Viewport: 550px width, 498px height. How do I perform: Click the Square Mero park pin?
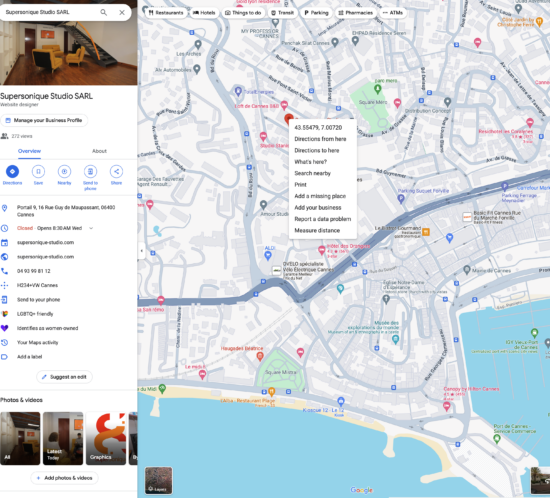click(x=377, y=89)
